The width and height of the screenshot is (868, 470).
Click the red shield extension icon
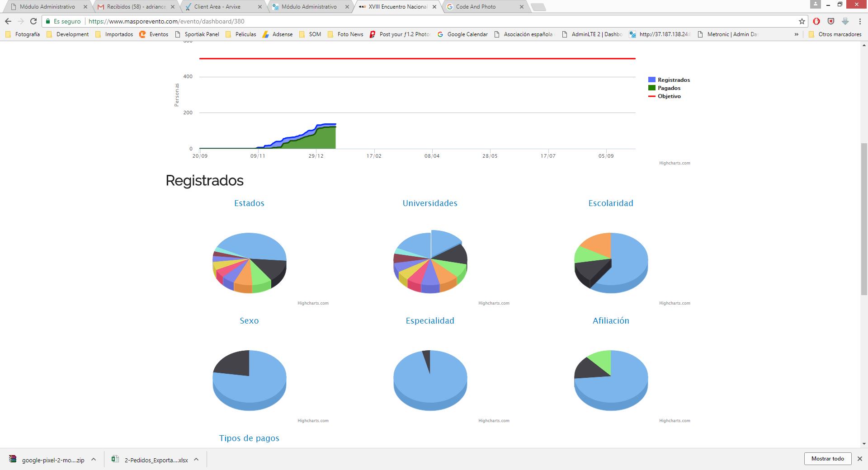[831, 21]
